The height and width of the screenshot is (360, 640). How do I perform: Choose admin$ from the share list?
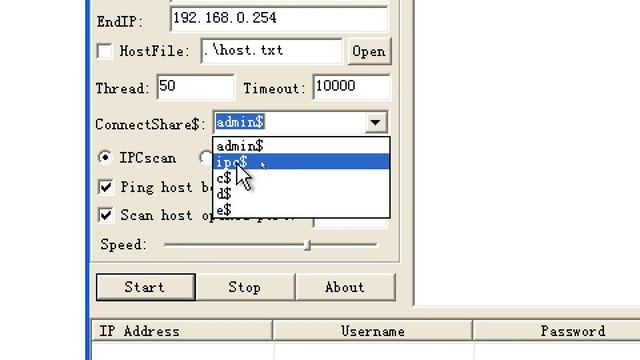click(301, 146)
